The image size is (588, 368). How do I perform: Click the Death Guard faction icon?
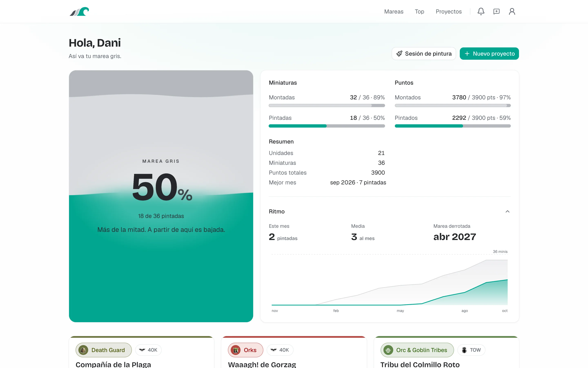(x=83, y=350)
